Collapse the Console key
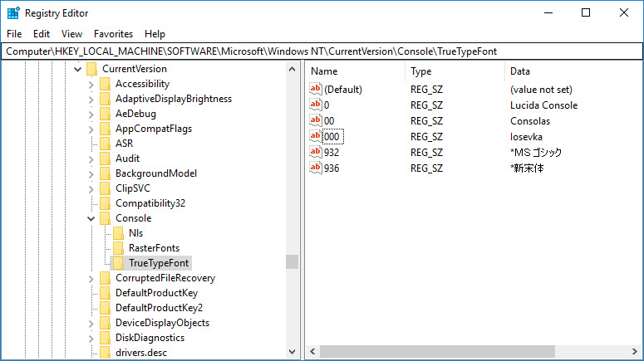The image size is (644, 361). tap(91, 218)
